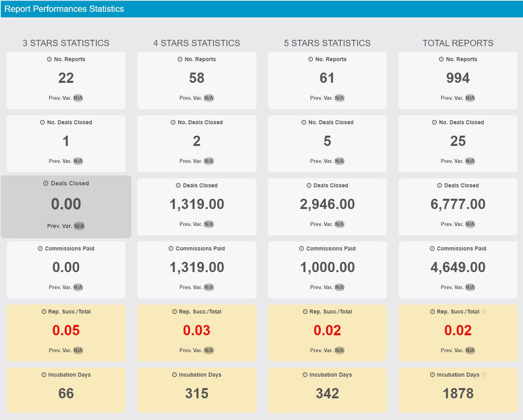Click N/A badge in 3 Stars Deals Closed card
The image size is (523, 420).
[x=79, y=226]
